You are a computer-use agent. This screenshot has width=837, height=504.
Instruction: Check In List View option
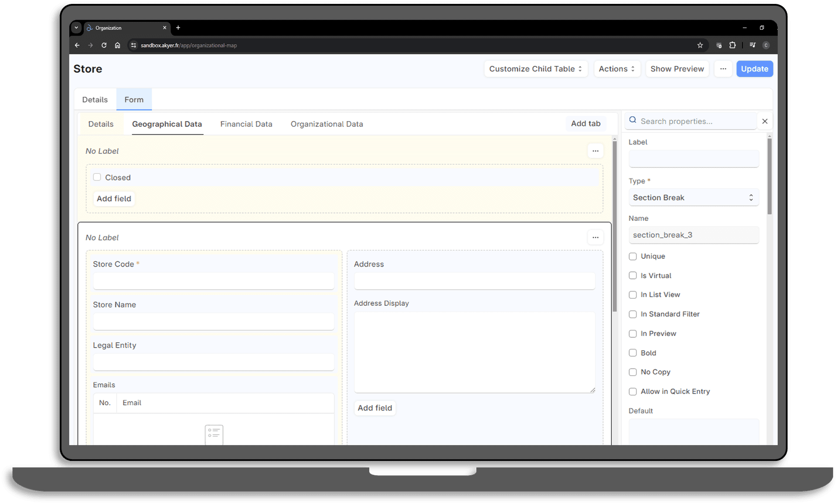click(633, 295)
